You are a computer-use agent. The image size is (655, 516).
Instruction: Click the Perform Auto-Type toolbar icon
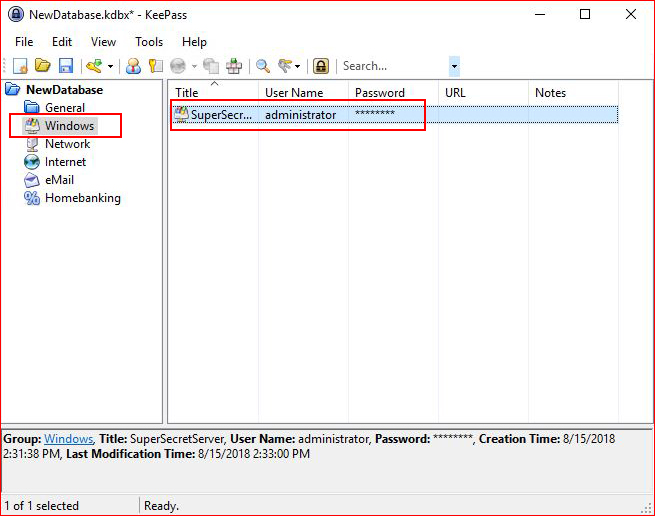[x=234, y=66]
